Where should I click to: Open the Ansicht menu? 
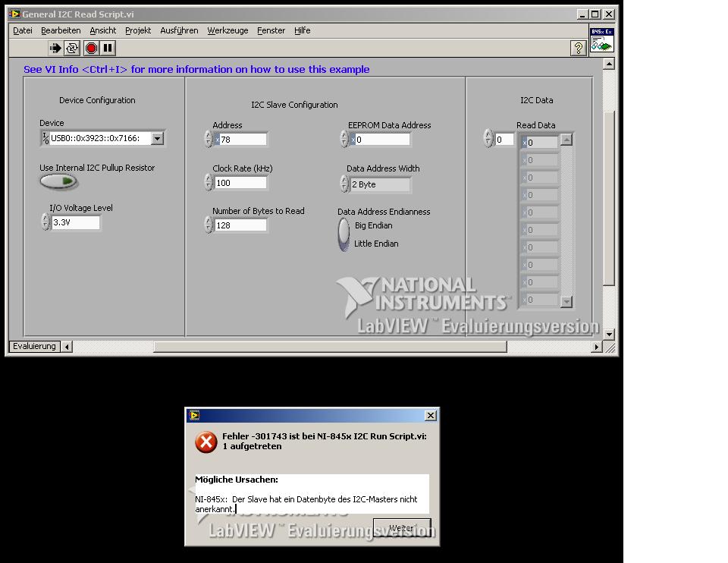pyautogui.click(x=102, y=30)
